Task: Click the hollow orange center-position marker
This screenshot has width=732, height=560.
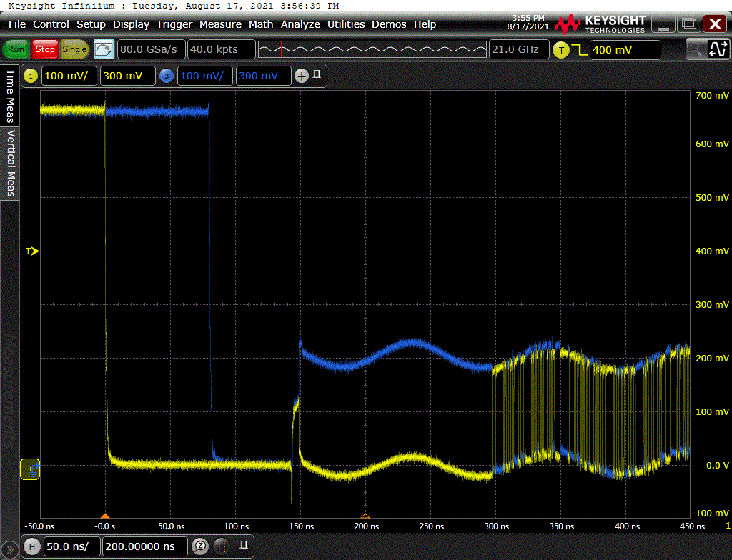Action: pos(365,516)
